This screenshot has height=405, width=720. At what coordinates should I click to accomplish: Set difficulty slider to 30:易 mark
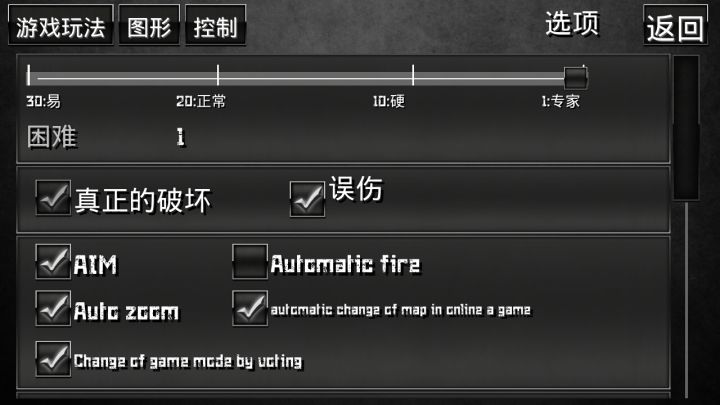point(28,75)
